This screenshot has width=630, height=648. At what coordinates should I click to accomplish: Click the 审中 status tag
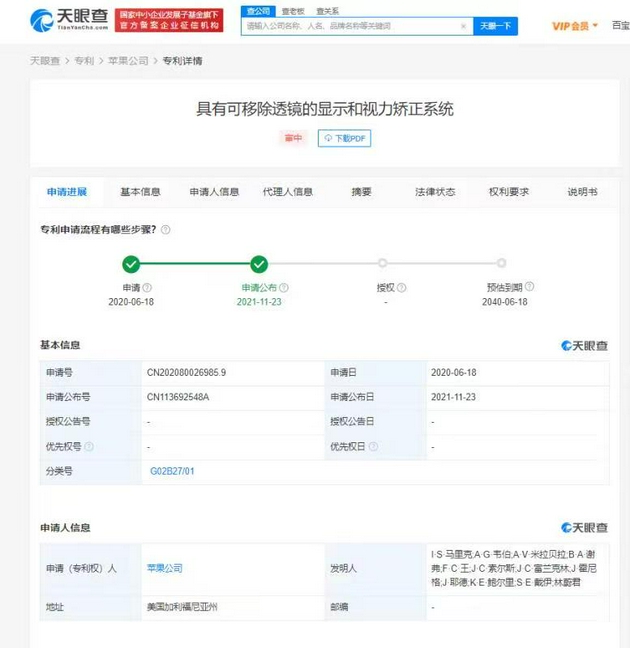point(293,138)
